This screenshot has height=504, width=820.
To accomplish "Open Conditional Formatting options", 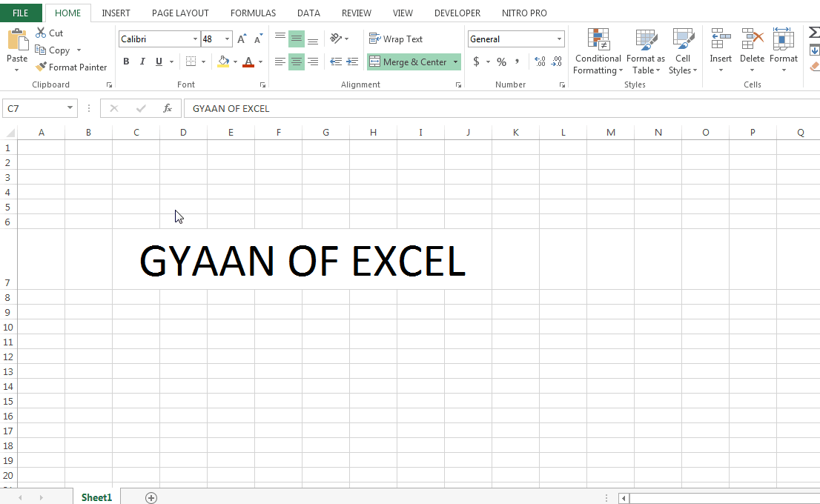I will pyautogui.click(x=598, y=50).
